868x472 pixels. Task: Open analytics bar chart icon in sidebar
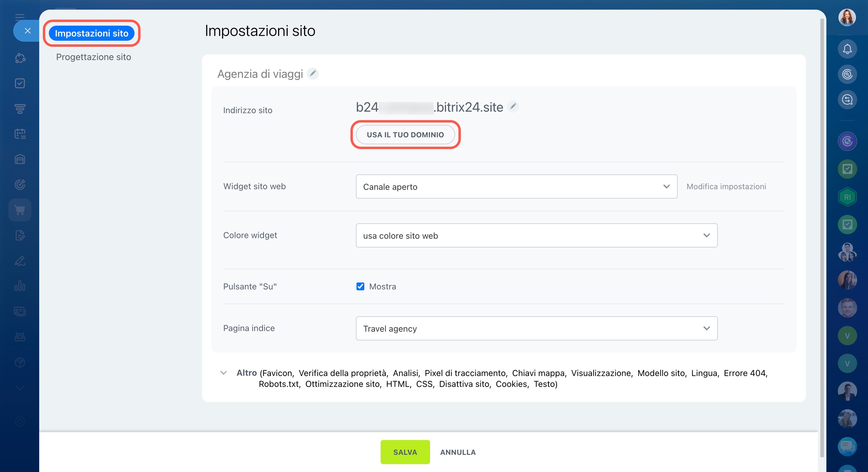20,286
